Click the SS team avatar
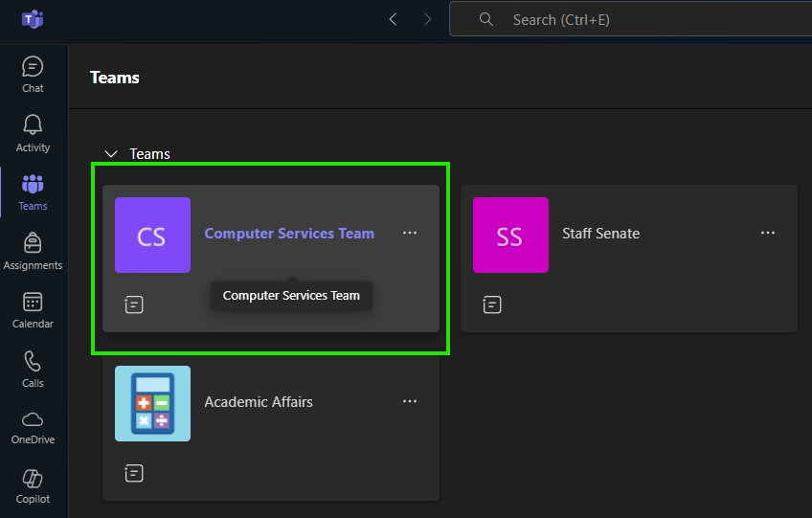This screenshot has width=812, height=518. coord(510,236)
